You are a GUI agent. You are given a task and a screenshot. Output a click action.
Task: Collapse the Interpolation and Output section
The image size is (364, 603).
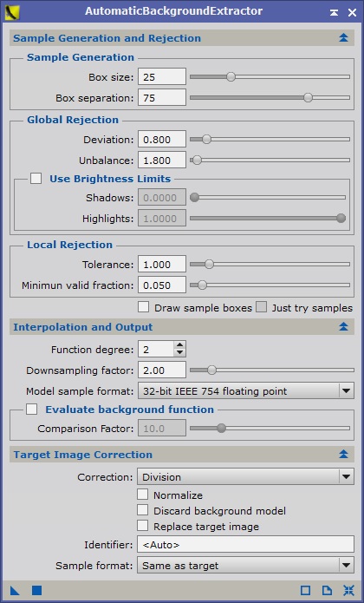pos(343,327)
